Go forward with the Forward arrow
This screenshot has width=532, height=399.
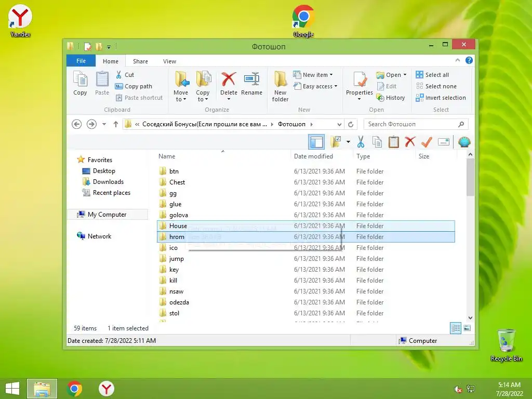click(x=91, y=124)
